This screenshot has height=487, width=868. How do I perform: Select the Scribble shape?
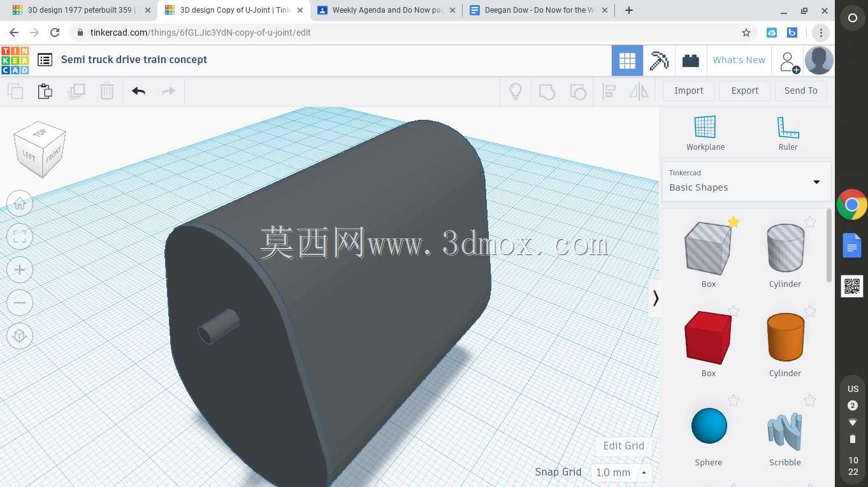pos(785,430)
